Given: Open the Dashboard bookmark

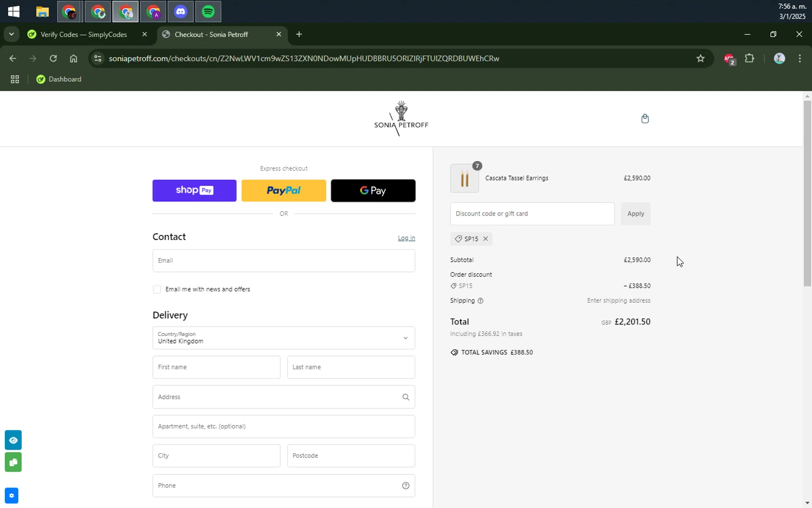Looking at the screenshot, I should click(x=59, y=79).
